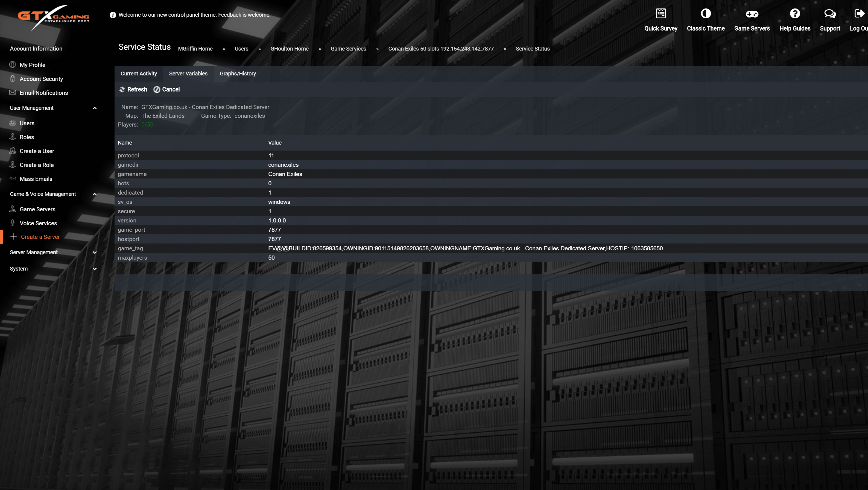Viewport: 868px width, 490px height.
Task: Open My Profile settings
Action: pyautogui.click(x=32, y=65)
